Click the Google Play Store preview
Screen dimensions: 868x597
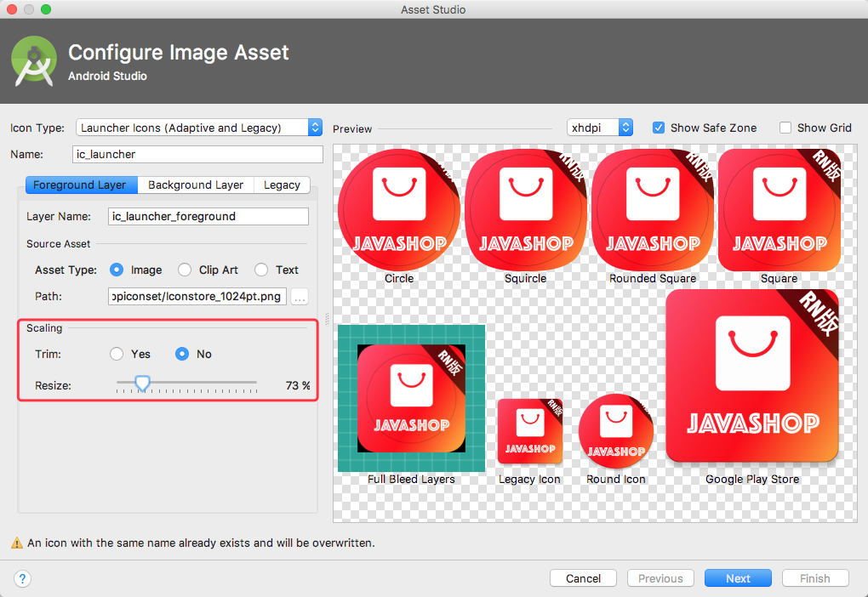tap(752, 376)
